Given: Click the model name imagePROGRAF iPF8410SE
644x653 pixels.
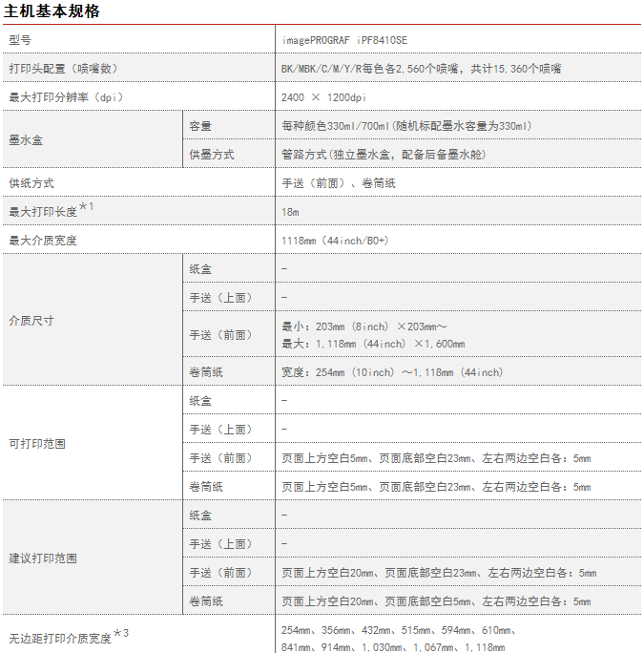Looking at the screenshot, I should point(344,40).
